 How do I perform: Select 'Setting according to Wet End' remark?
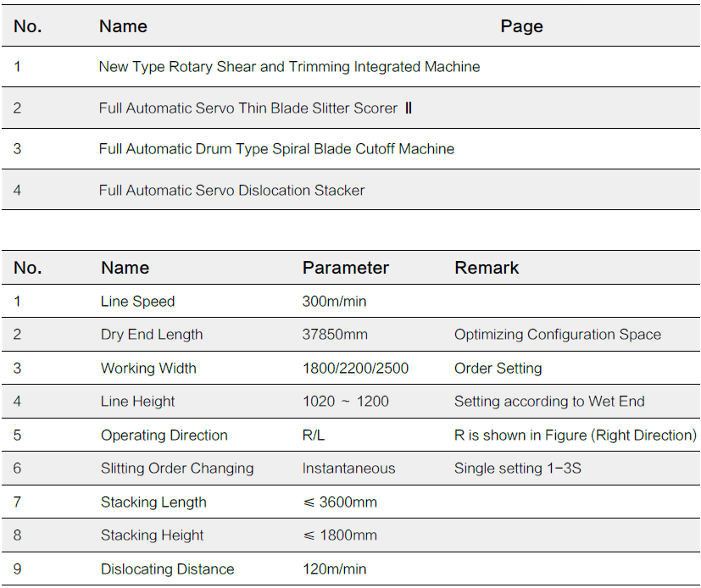tap(549, 402)
